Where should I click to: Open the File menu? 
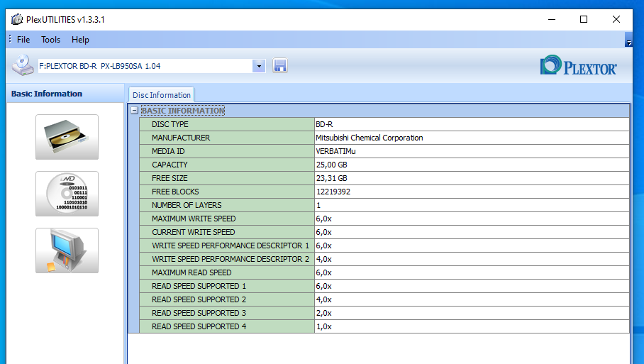(x=23, y=40)
